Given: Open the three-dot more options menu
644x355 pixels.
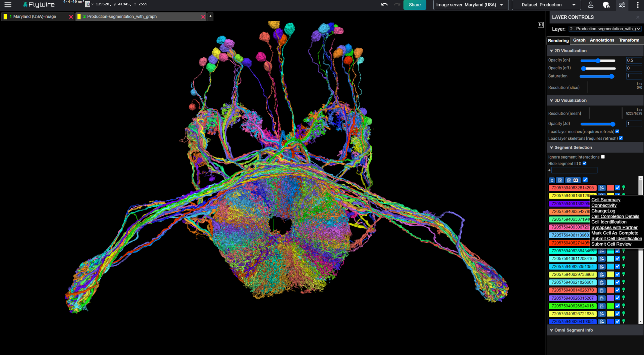Looking at the screenshot, I should tap(638, 5).
